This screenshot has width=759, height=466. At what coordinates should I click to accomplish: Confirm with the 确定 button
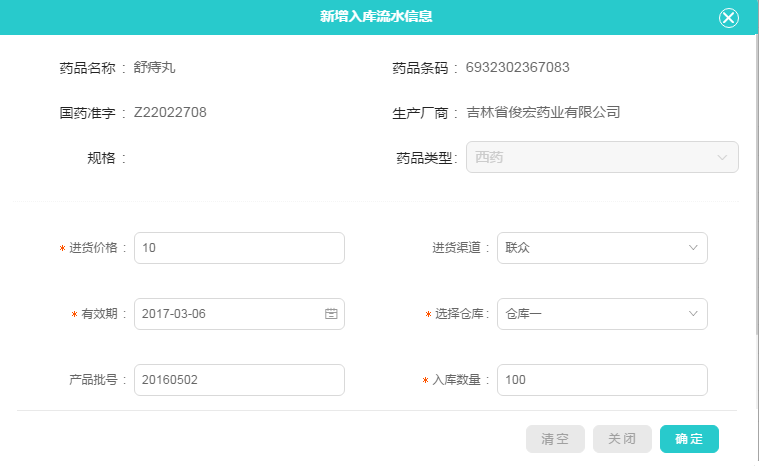tap(689, 439)
